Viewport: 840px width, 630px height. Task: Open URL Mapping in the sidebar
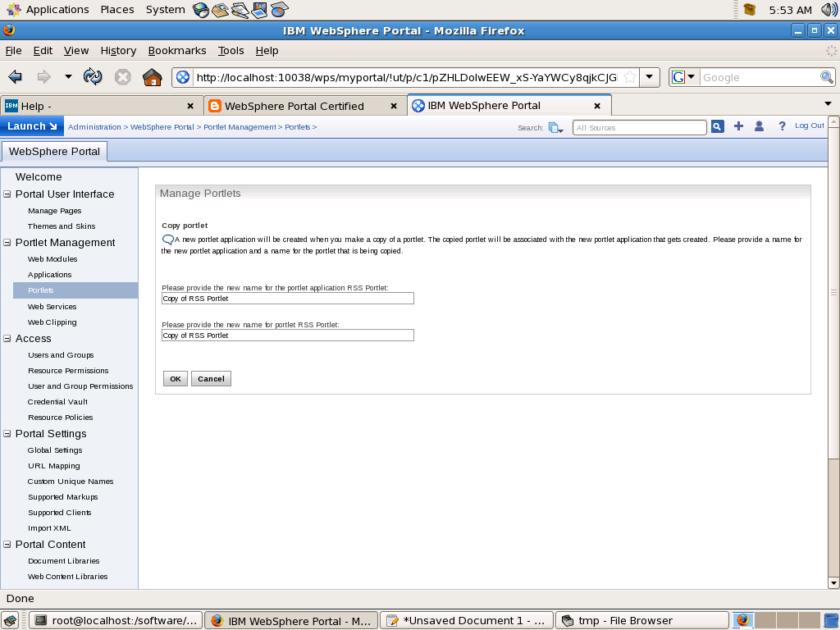54,466
